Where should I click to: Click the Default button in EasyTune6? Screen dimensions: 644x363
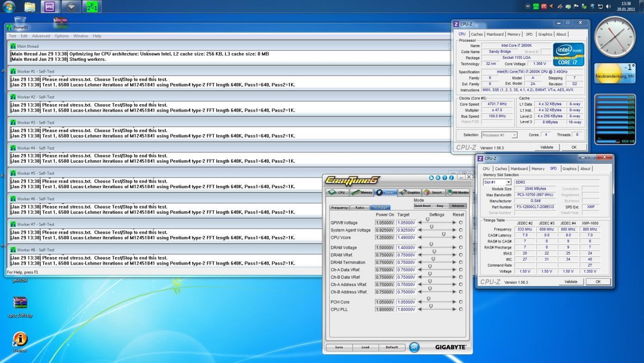392,347
